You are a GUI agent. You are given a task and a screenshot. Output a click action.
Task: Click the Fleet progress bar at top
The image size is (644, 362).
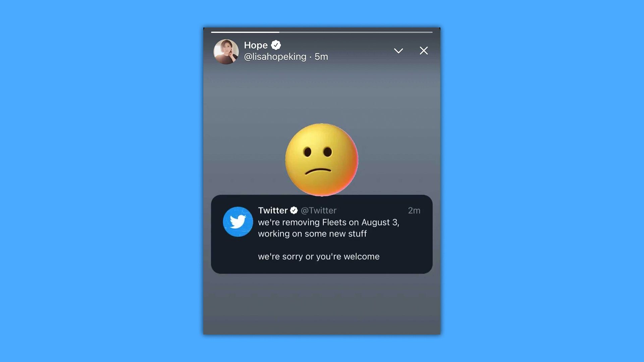pos(322,32)
